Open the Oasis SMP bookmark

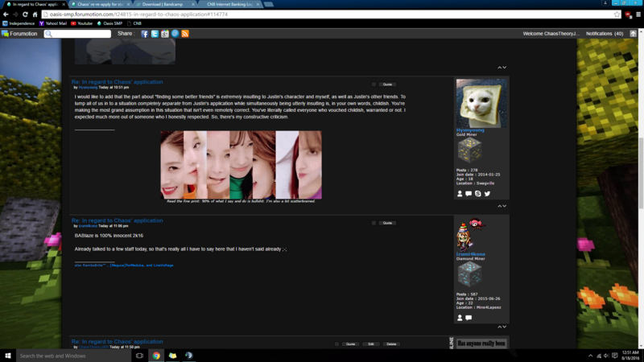[x=109, y=23]
